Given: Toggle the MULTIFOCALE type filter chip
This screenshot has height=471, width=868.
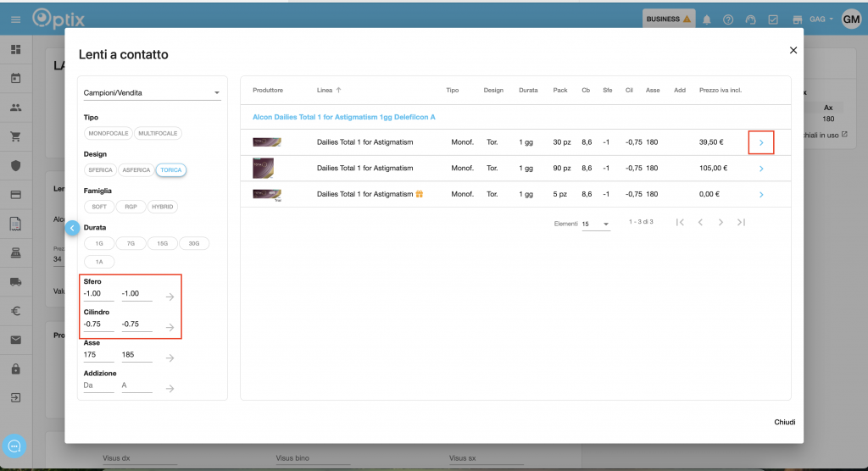Looking at the screenshot, I should (x=158, y=133).
